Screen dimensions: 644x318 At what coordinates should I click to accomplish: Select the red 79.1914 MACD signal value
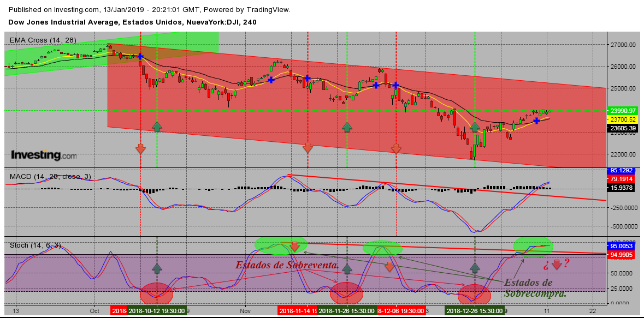click(x=622, y=179)
